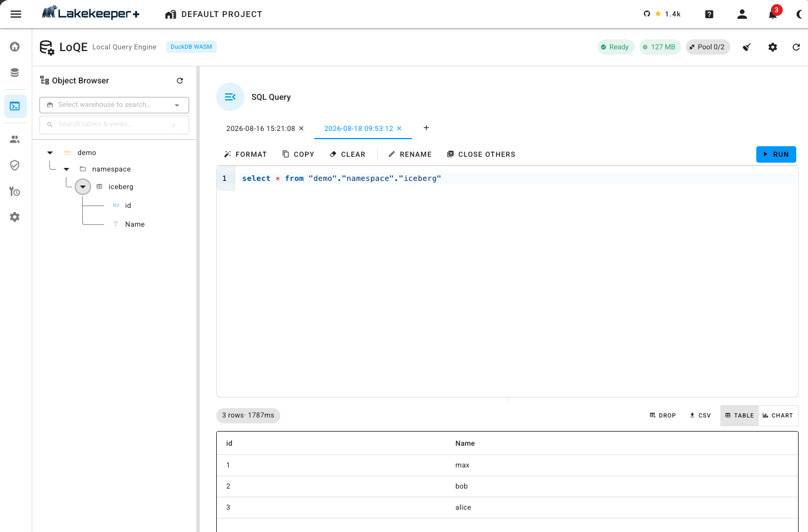The image size is (808, 532).
Task: Switch to the 2026-08-18 09:53:12 tab
Action: [358, 129]
